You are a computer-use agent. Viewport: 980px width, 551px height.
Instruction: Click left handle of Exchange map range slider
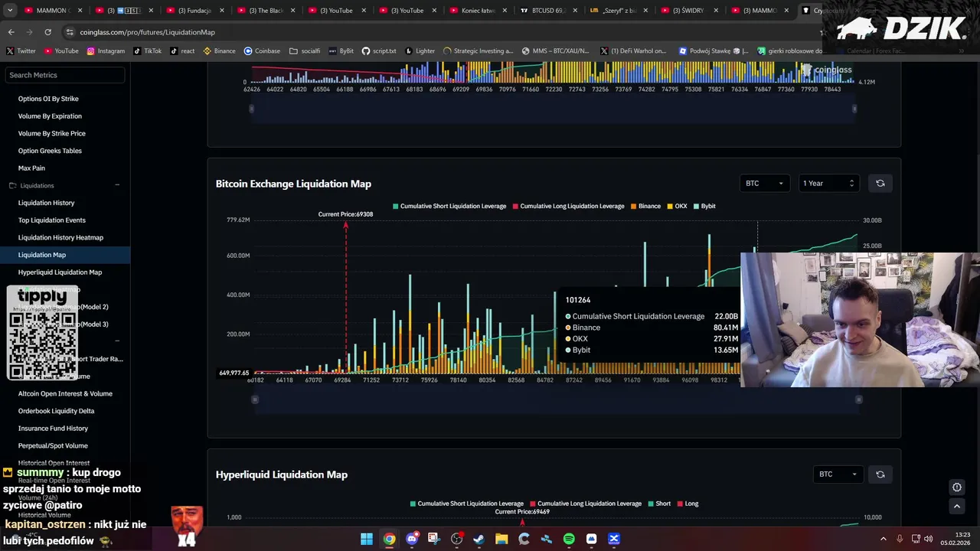point(255,399)
